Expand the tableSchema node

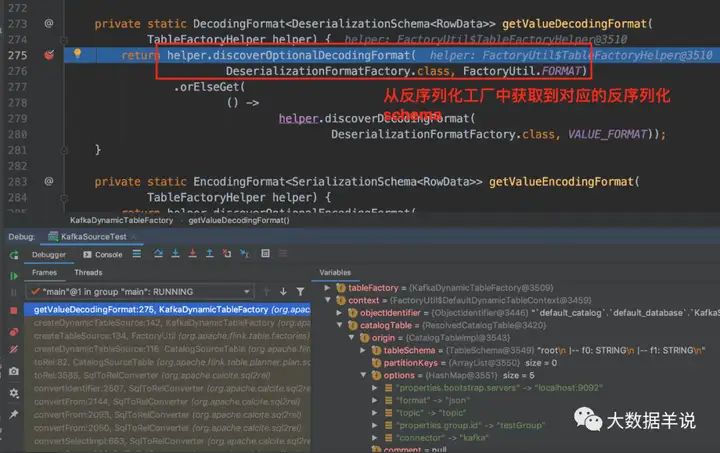(x=363, y=351)
